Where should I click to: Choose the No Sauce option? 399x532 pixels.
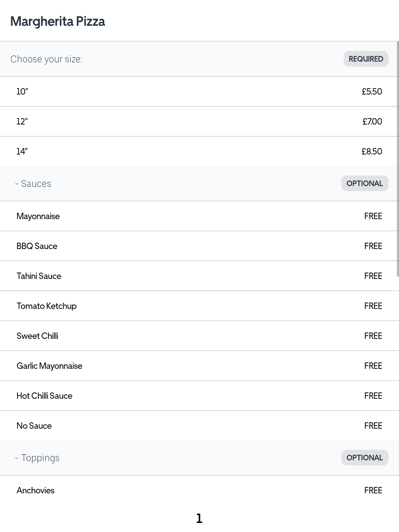click(199, 426)
